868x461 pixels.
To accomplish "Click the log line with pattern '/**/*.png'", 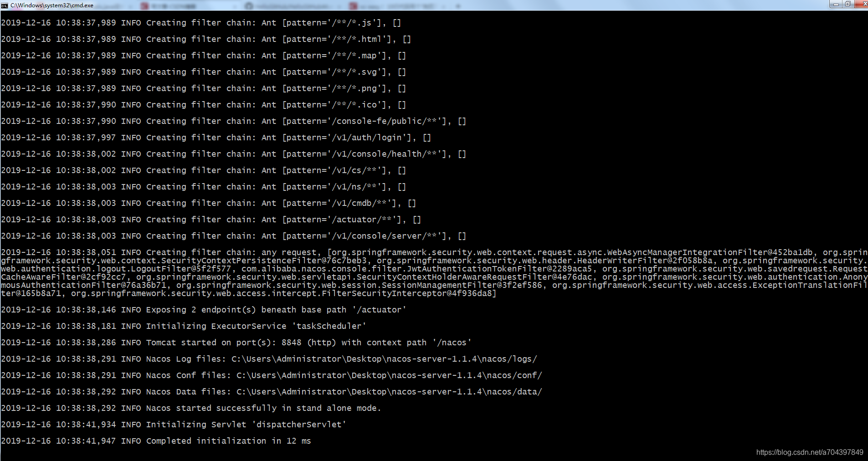I will (x=203, y=88).
